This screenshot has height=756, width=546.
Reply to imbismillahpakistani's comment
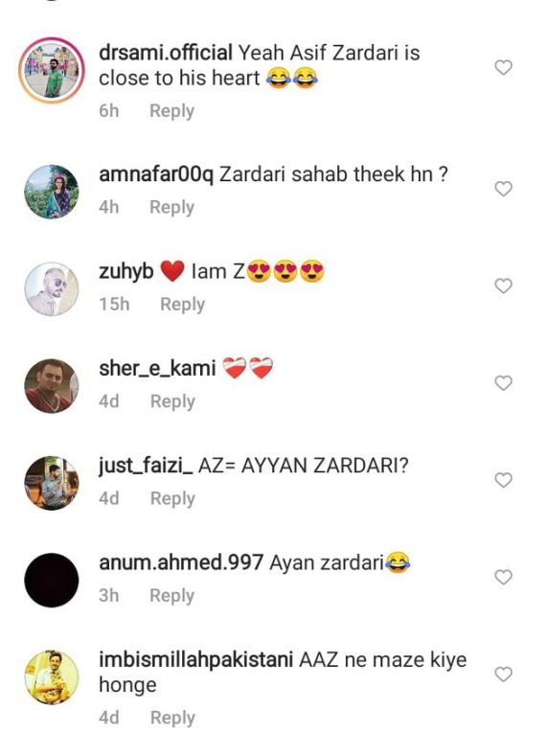click(x=172, y=719)
